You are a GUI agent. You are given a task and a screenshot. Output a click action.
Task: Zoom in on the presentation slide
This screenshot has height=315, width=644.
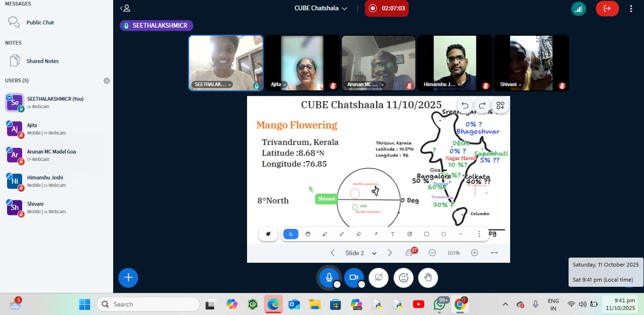tap(474, 253)
